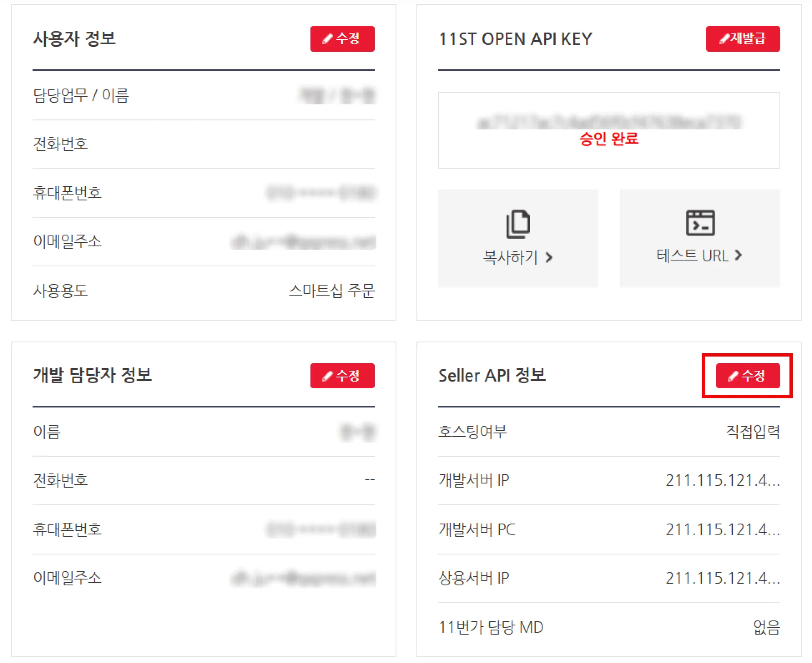812x663 pixels.
Task: Edit developer contact info via 수정 button
Action: point(342,376)
